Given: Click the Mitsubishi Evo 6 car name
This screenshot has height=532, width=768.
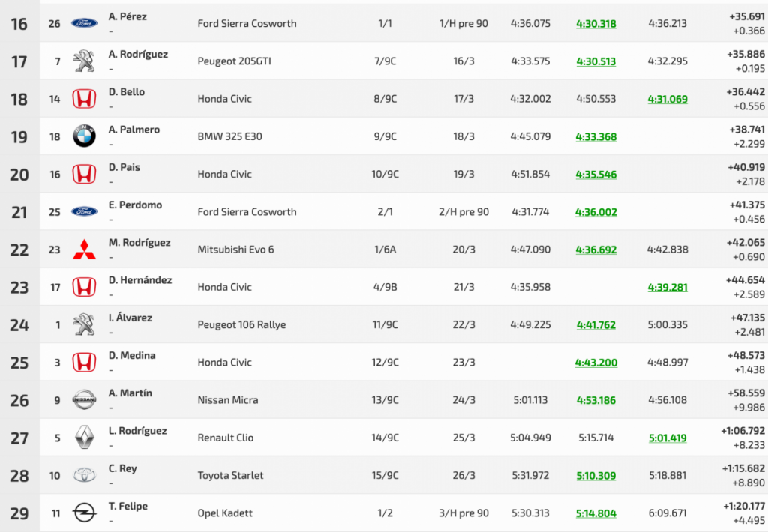Looking at the screenshot, I should (235, 250).
